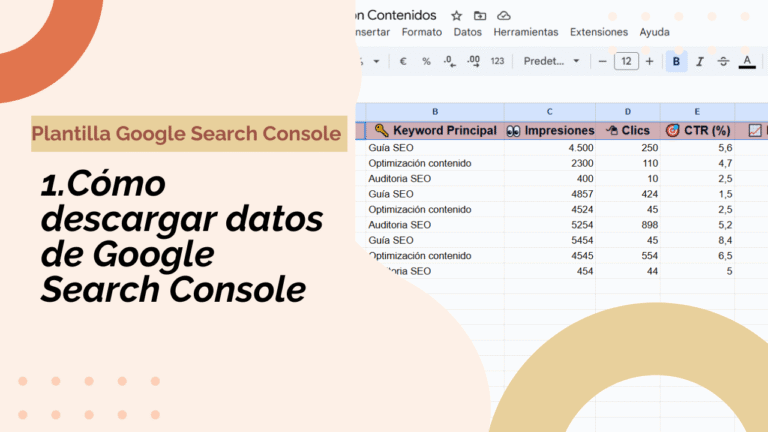
Task: Open the 123 number formats menu
Action: (497, 61)
